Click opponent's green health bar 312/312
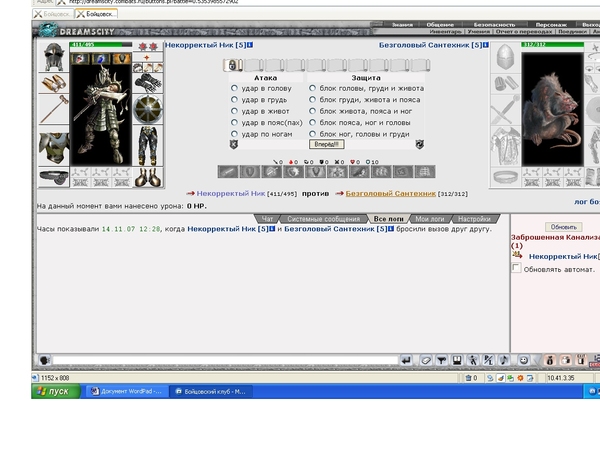This screenshot has height=450, width=600. click(x=552, y=45)
